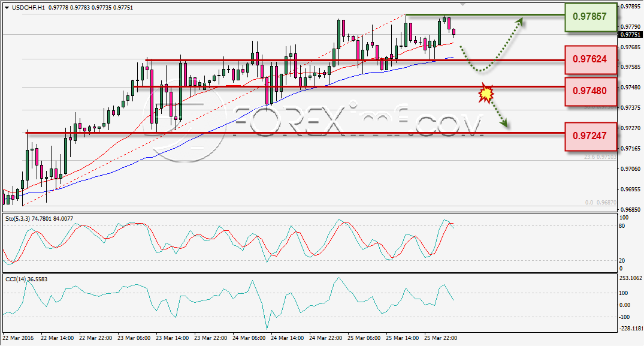Click the 0.96955 price axis label
The width and height of the screenshot is (644, 346).
pyautogui.click(x=630, y=189)
